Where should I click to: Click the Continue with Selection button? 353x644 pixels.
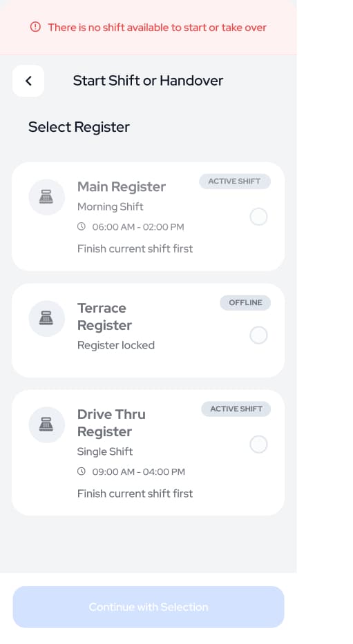(x=149, y=607)
